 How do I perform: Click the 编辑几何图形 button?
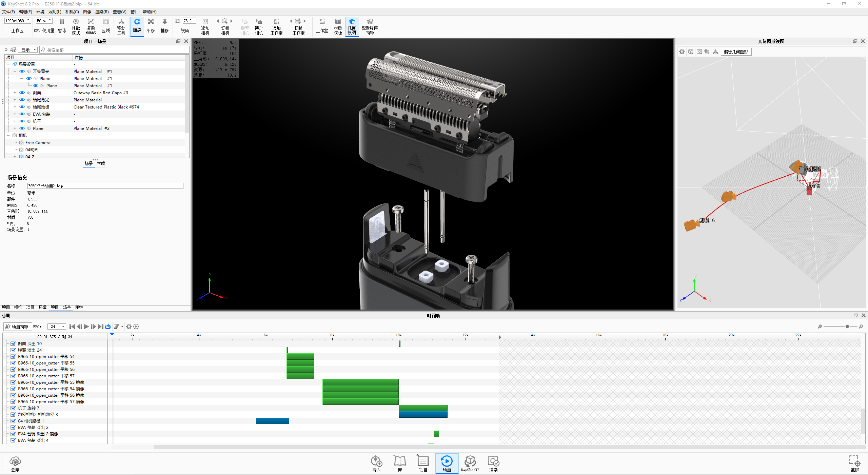pyautogui.click(x=735, y=52)
